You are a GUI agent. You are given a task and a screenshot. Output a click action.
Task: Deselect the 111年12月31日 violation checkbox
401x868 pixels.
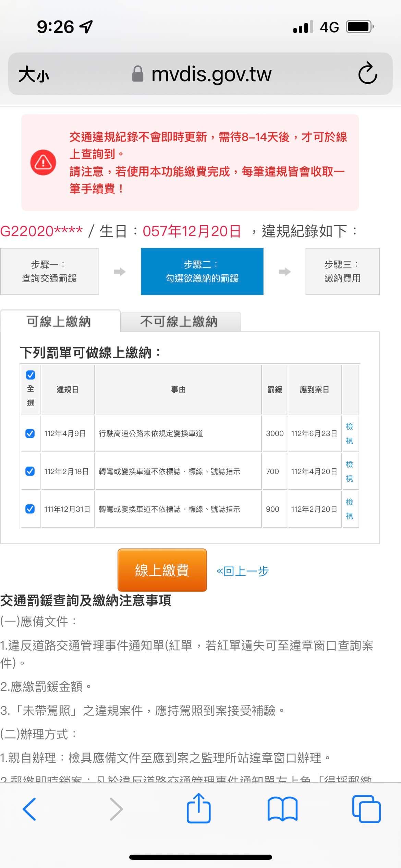click(30, 509)
